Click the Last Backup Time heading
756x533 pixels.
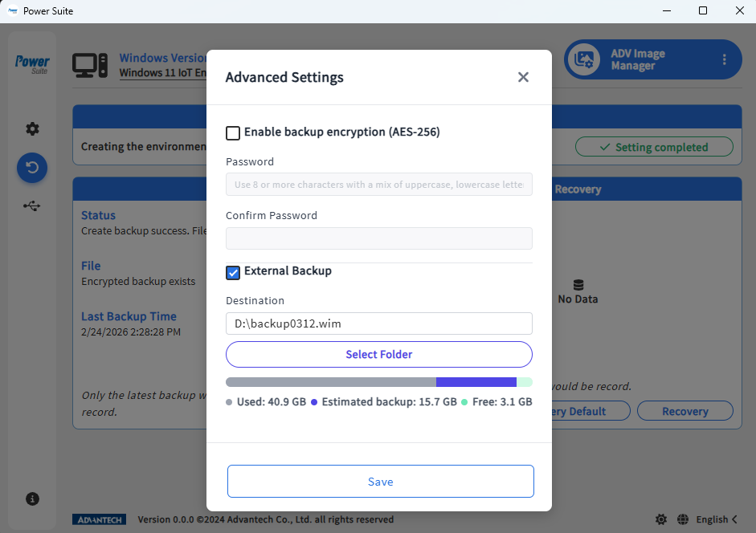click(x=129, y=316)
